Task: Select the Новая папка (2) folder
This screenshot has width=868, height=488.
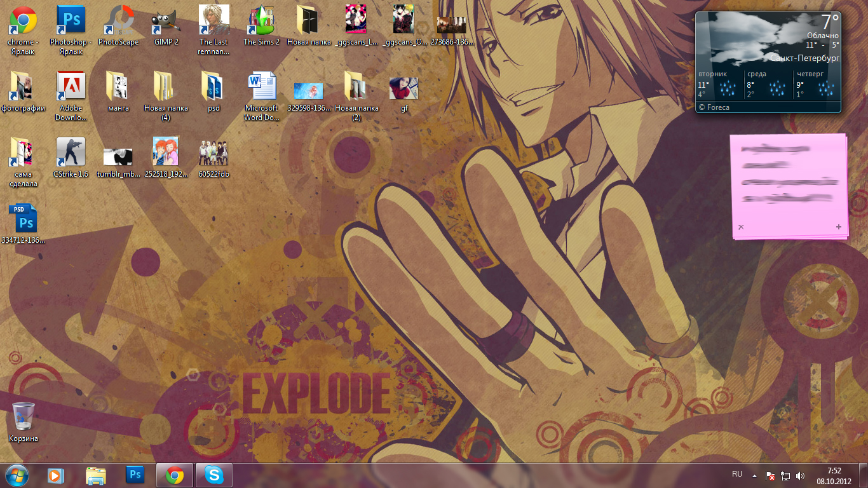Action: pyautogui.click(x=356, y=95)
